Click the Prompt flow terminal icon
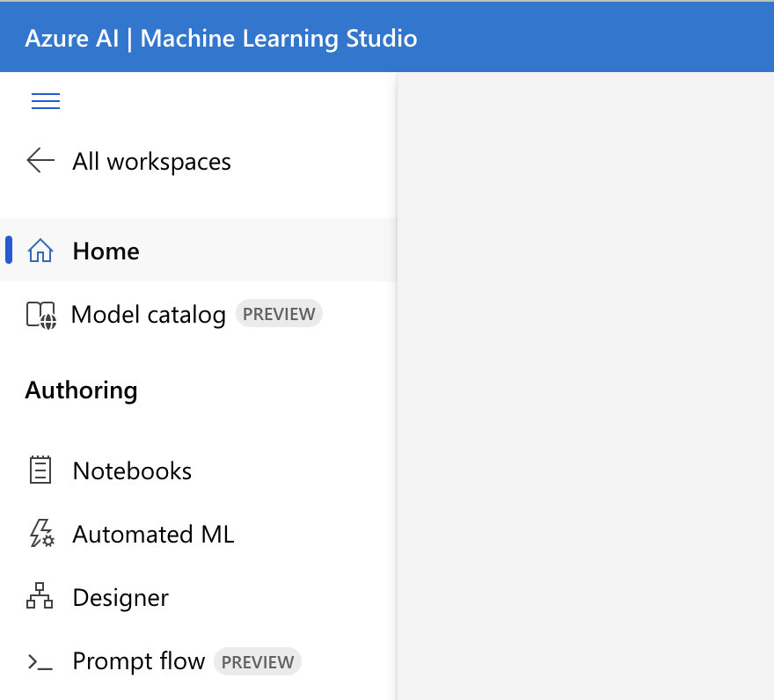This screenshot has width=774, height=700. [40, 660]
